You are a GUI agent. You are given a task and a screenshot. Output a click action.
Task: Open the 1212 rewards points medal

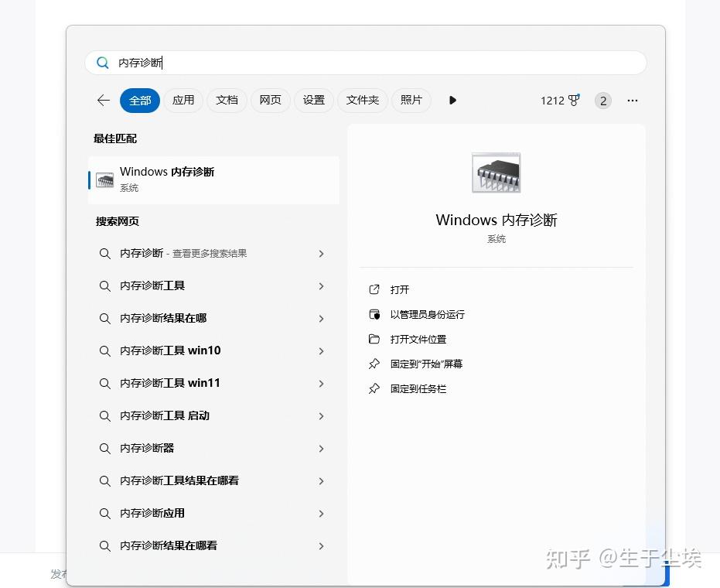tap(560, 100)
